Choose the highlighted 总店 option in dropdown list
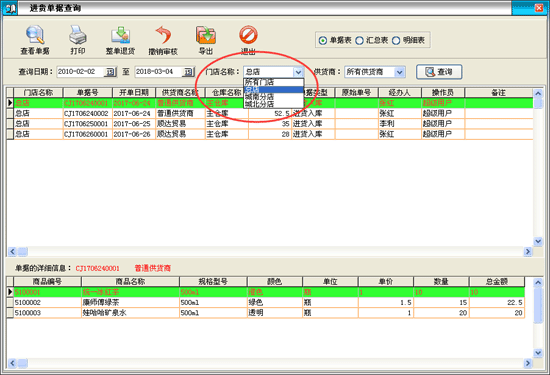This screenshot has width=550, height=375. (274, 89)
